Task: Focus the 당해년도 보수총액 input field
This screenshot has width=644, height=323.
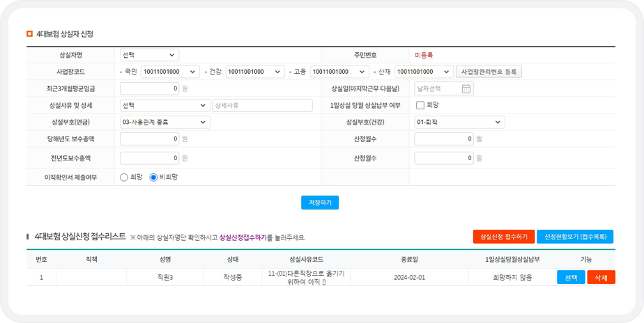Action: [x=149, y=139]
